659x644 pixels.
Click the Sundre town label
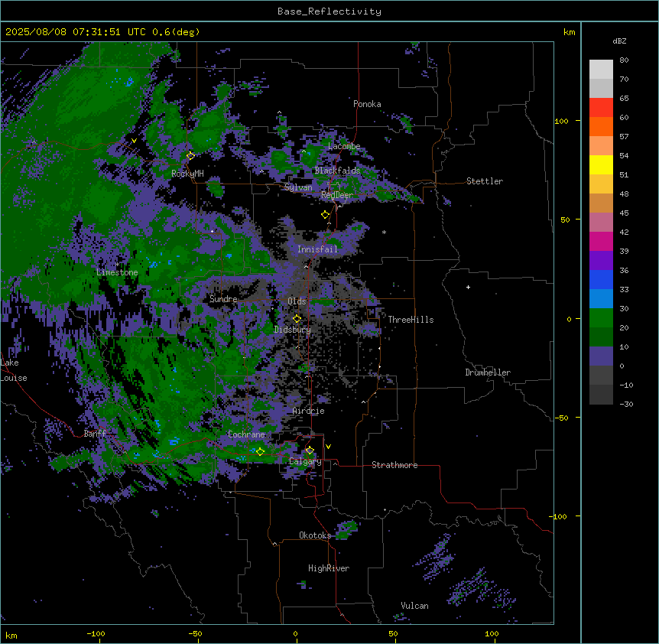(223, 299)
